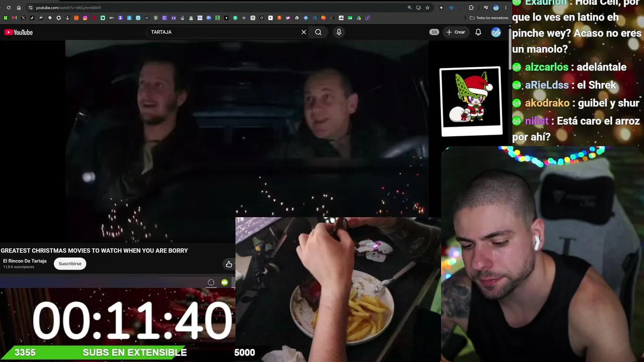View site information for youtube.com

pyautogui.click(x=30, y=8)
